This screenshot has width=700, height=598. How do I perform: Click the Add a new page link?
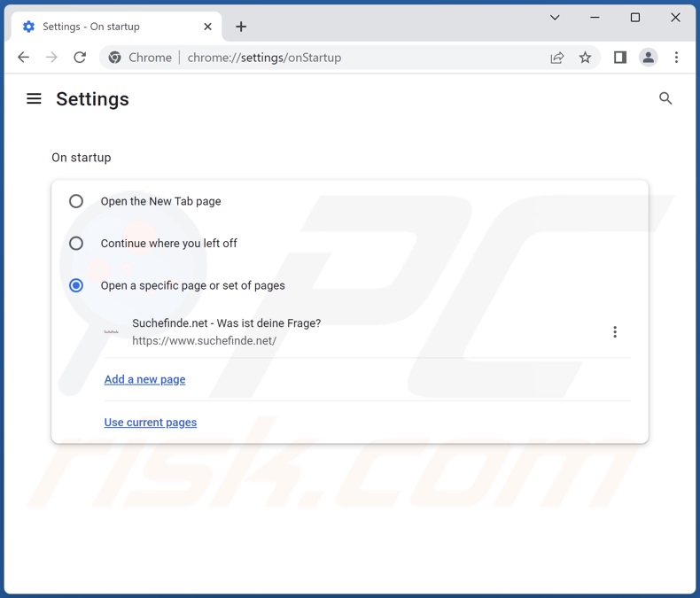tap(145, 379)
